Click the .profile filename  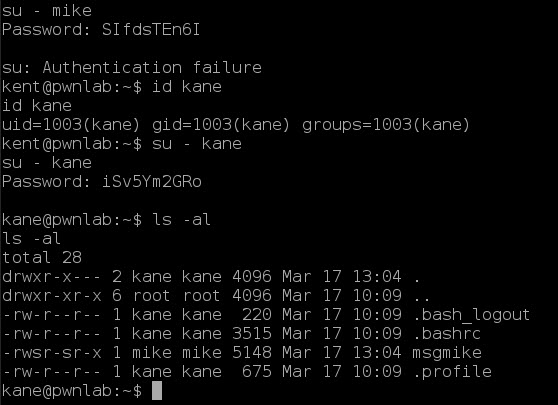click(x=453, y=372)
